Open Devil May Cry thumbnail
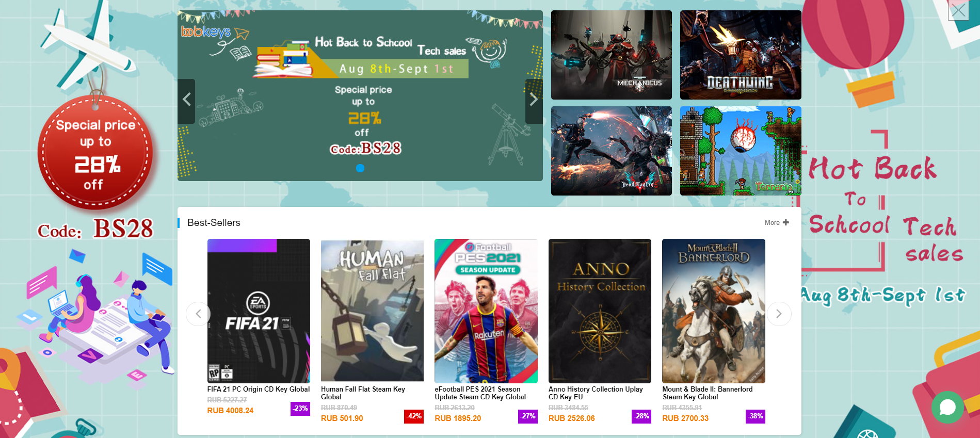 [612, 151]
